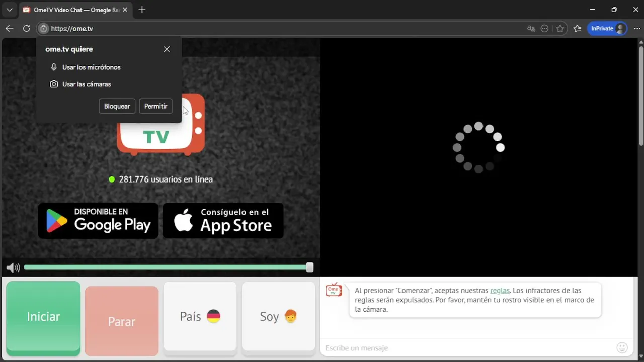Click the green online users indicator dot

click(112, 179)
